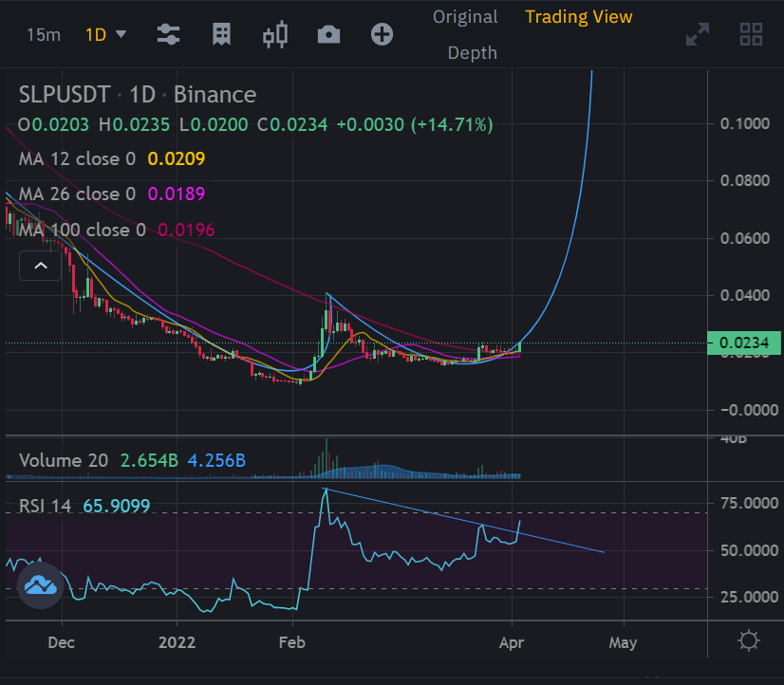This screenshot has width=784, height=685.
Task: Open the 1D interval dropdown
Action: [x=105, y=35]
